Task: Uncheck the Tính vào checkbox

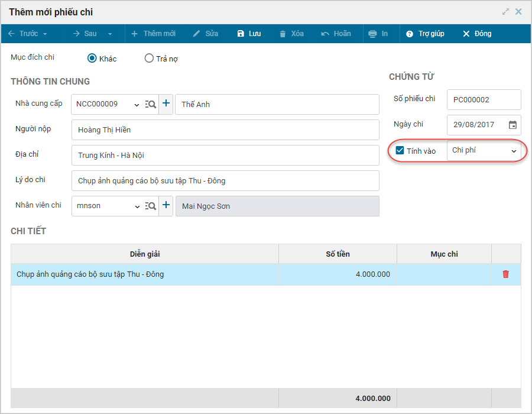Action: [400, 151]
